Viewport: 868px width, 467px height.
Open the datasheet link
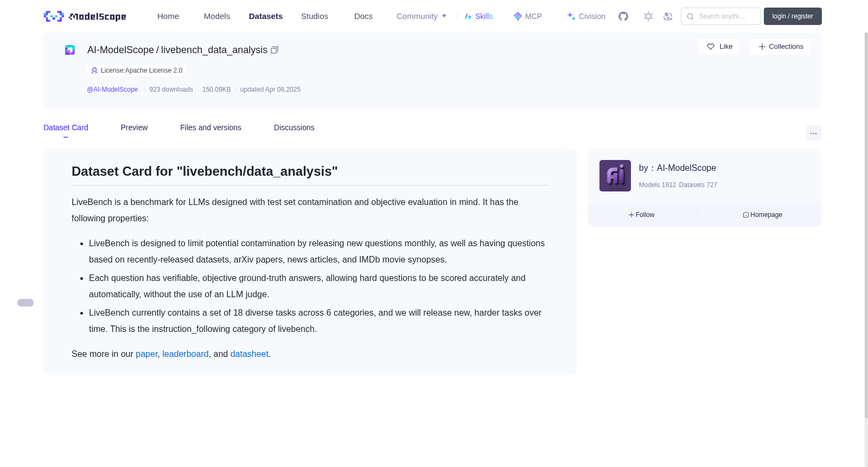[x=250, y=354]
